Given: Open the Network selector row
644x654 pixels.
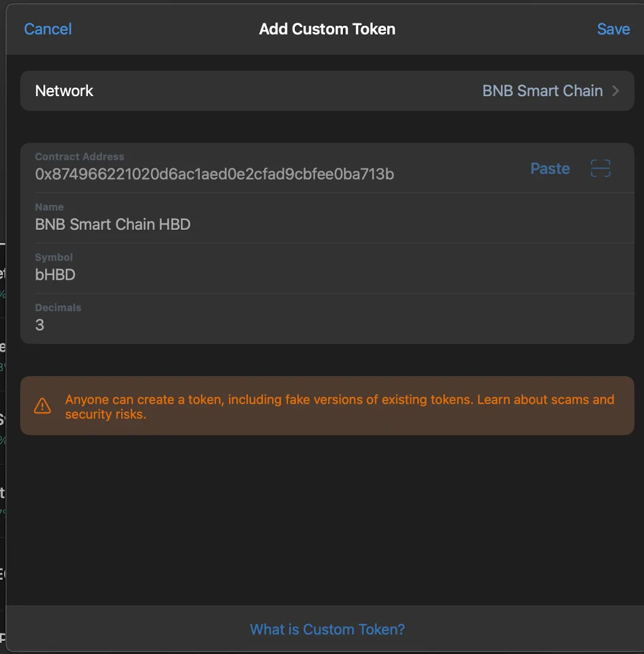Looking at the screenshot, I should coord(327,90).
